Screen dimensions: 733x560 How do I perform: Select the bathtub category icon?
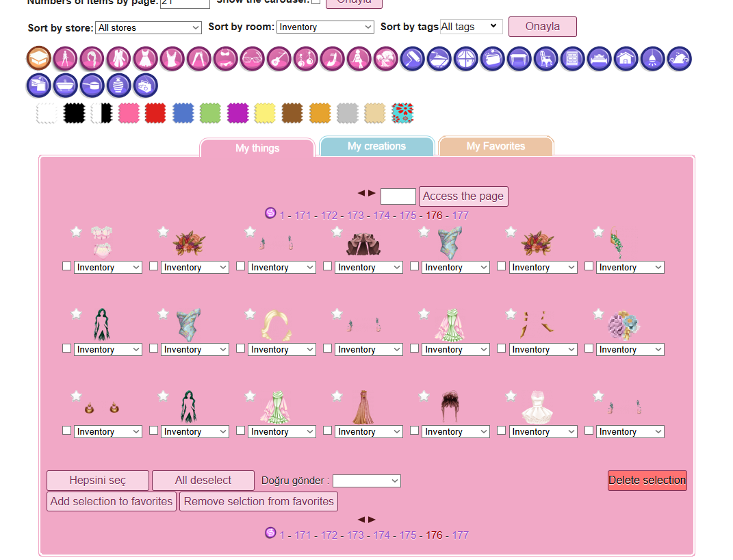tap(66, 86)
